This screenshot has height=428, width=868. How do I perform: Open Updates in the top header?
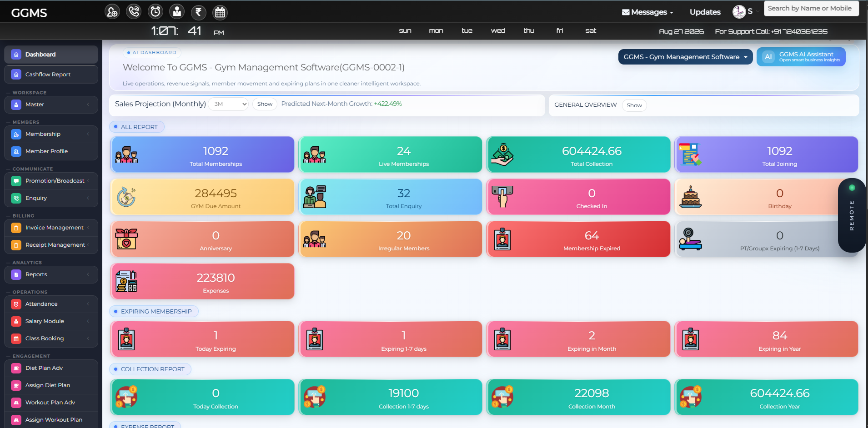705,12
